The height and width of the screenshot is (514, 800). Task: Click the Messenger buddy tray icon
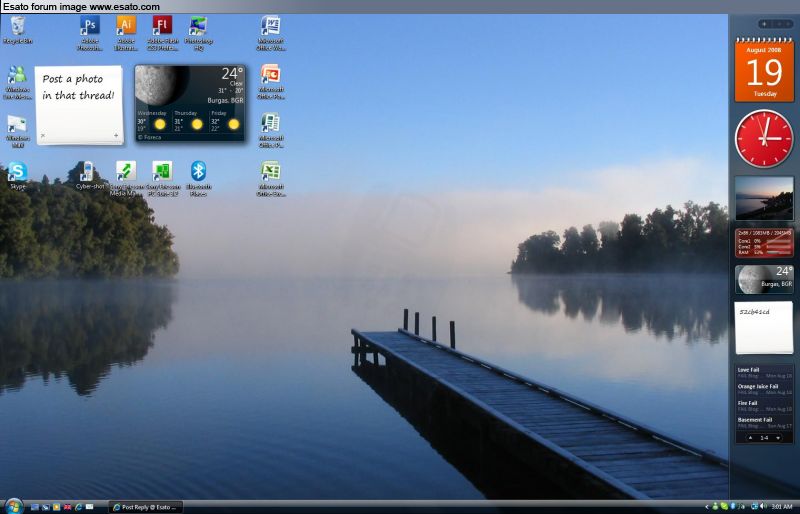coord(715,507)
